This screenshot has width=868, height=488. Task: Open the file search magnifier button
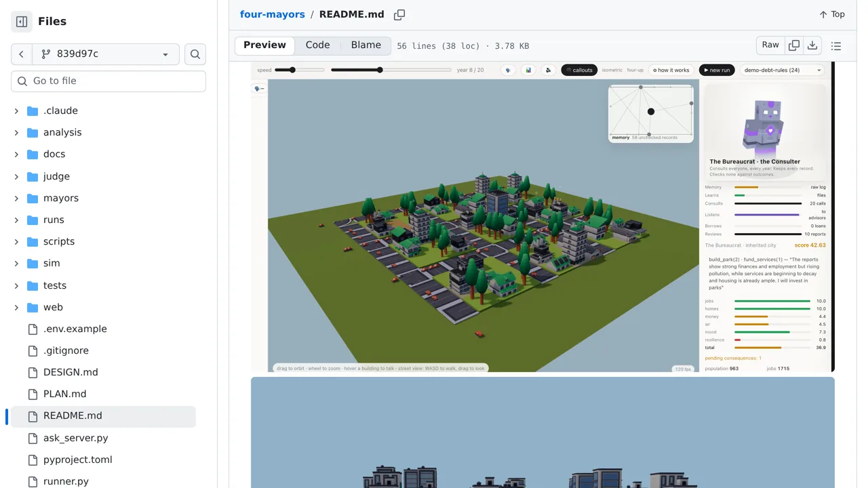tap(195, 54)
